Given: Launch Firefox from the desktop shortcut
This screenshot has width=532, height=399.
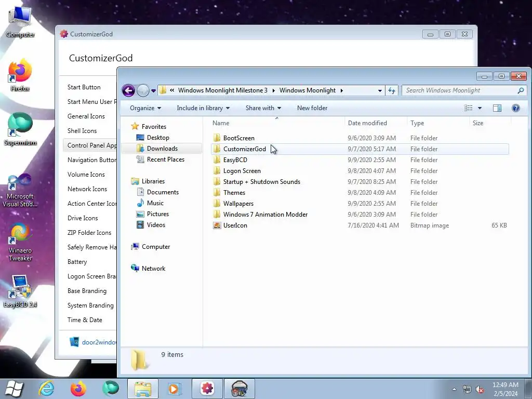Looking at the screenshot, I should tap(20, 75).
